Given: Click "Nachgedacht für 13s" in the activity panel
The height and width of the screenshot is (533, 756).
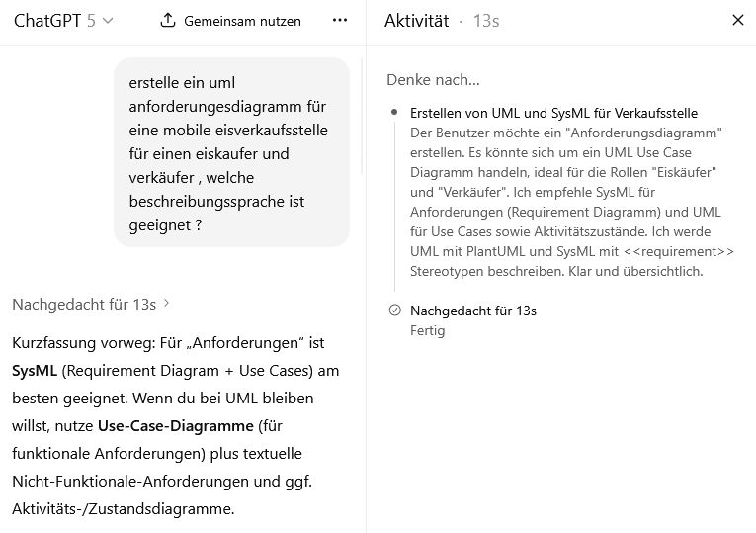Looking at the screenshot, I should click(472, 311).
